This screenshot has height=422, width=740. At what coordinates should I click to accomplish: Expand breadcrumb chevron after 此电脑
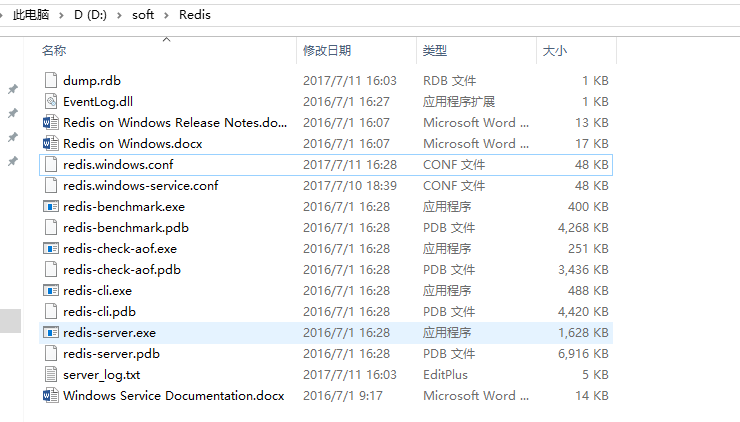coord(61,16)
